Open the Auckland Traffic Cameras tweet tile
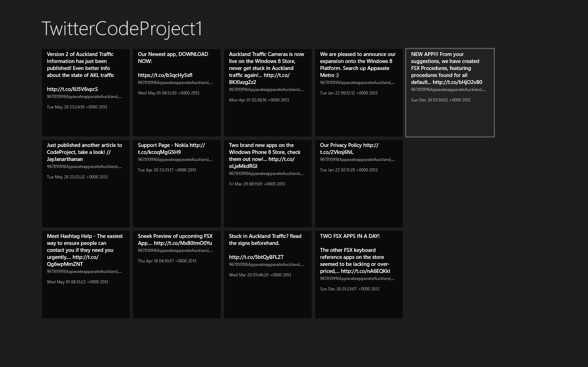The width and height of the screenshot is (588, 367). tap(268, 93)
